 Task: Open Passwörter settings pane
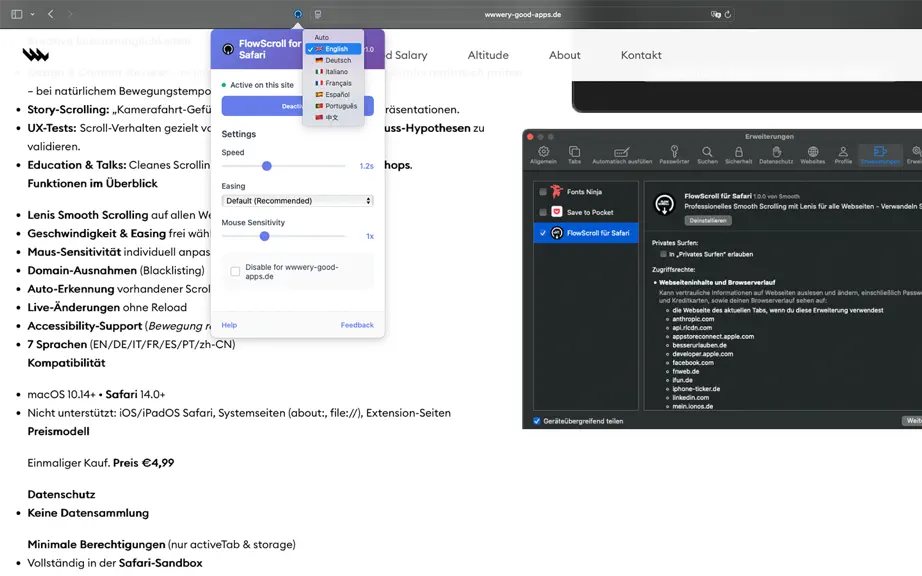[x=674, y=155]
